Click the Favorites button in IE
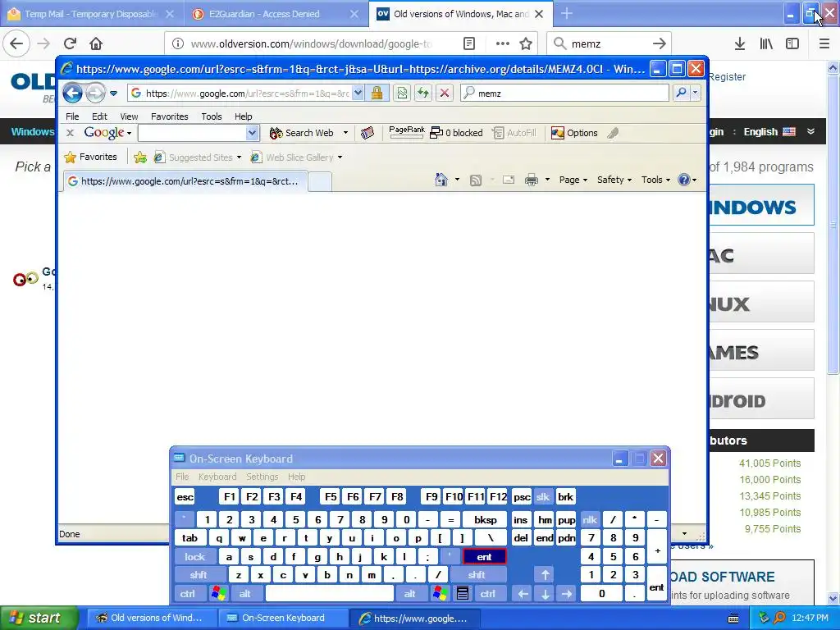 [x=90, y=157]
